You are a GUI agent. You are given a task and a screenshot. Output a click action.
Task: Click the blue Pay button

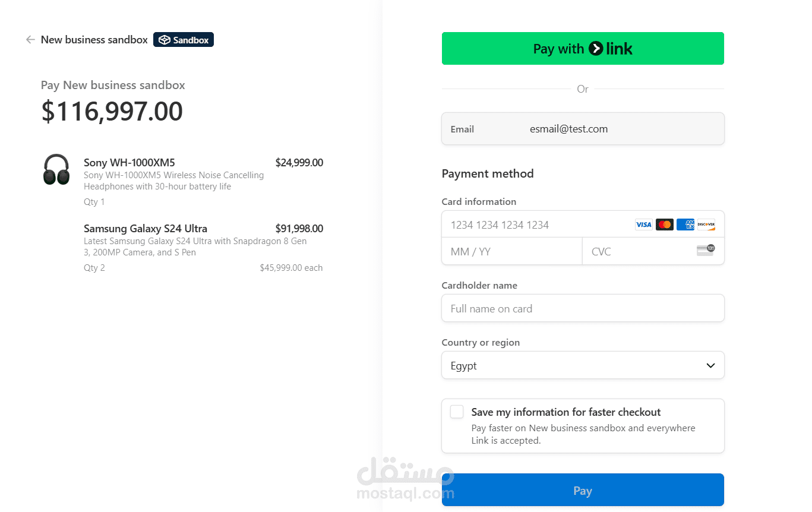point(583,490)
